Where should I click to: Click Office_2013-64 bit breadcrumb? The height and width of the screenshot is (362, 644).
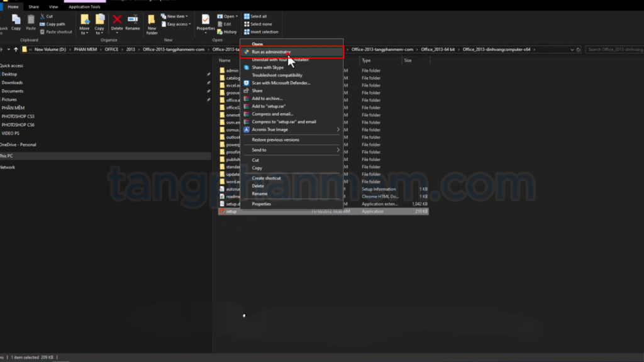(438, 49)
